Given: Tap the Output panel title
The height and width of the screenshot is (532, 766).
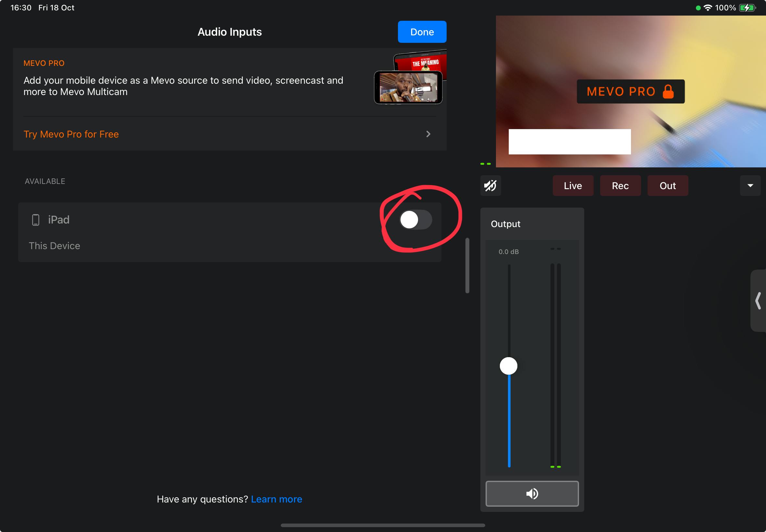Looking at the screenshot, I should click(x=506, y=224).
